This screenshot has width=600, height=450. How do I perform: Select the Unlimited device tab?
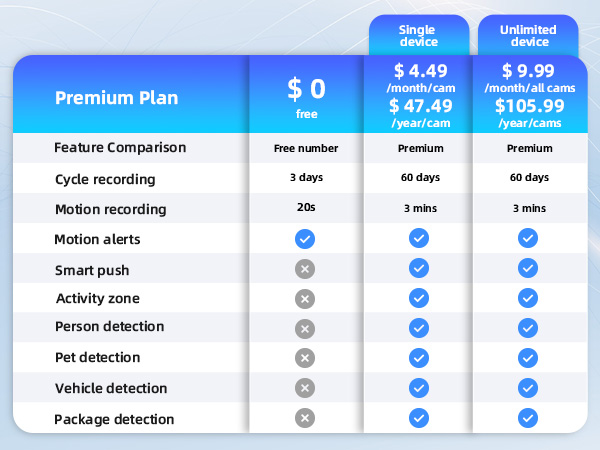coord(529,36)
